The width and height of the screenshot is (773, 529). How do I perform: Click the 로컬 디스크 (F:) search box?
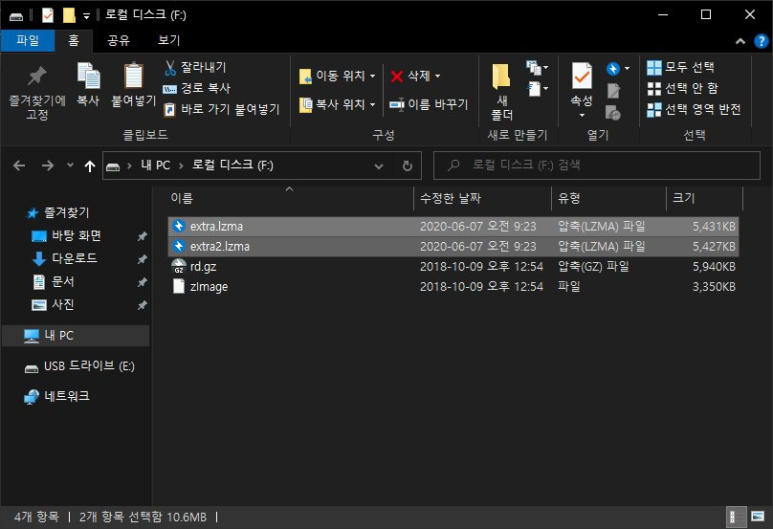597,166
